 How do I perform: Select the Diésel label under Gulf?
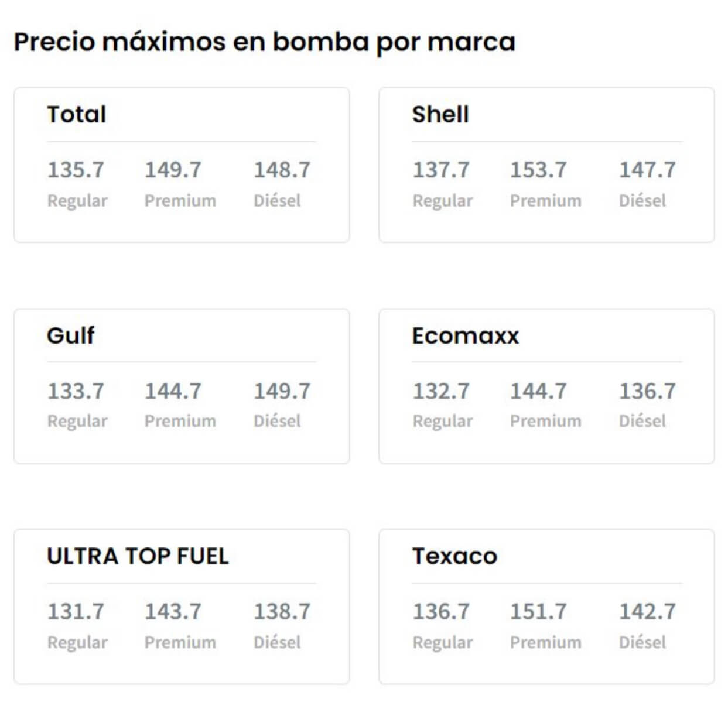click(x=277, y=421)
